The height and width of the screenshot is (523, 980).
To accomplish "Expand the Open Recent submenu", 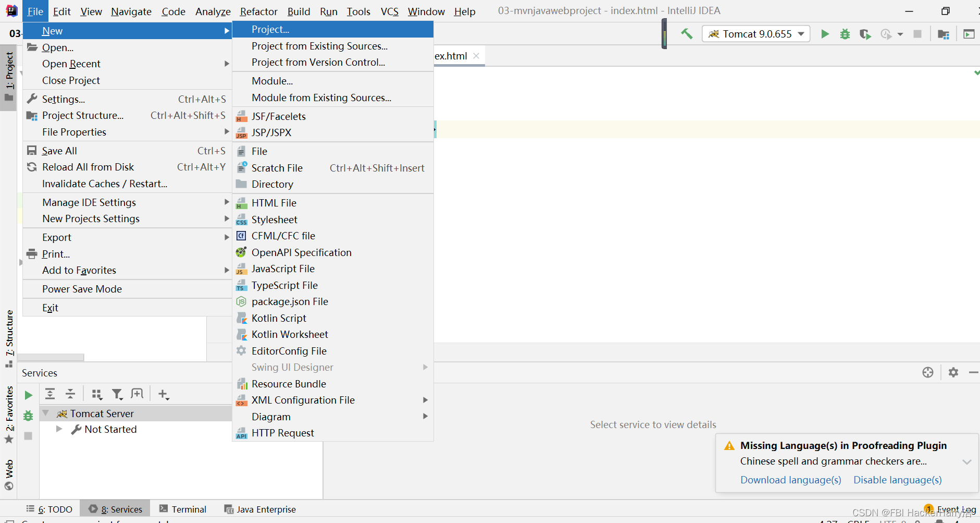I will (127, 64).
